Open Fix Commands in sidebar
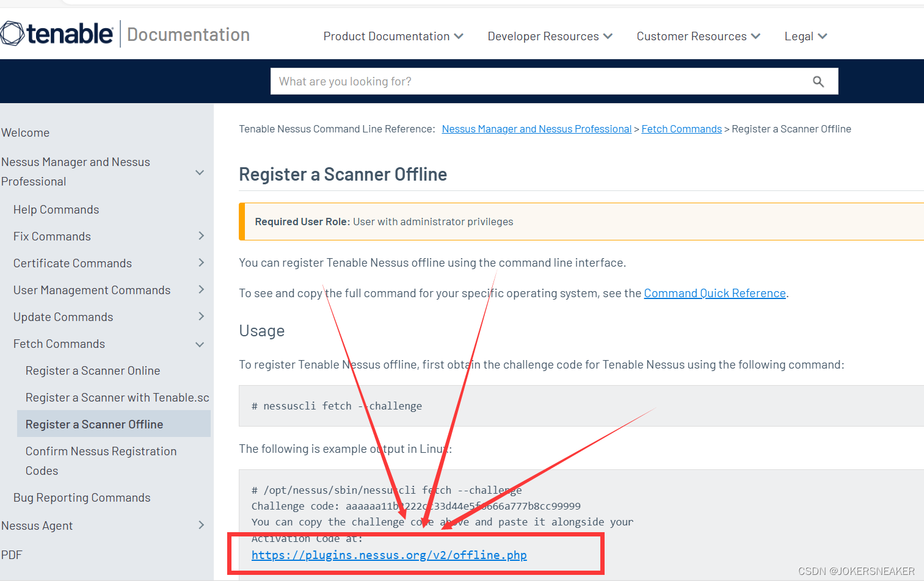 pyautogui.click(x=52, y=236)
